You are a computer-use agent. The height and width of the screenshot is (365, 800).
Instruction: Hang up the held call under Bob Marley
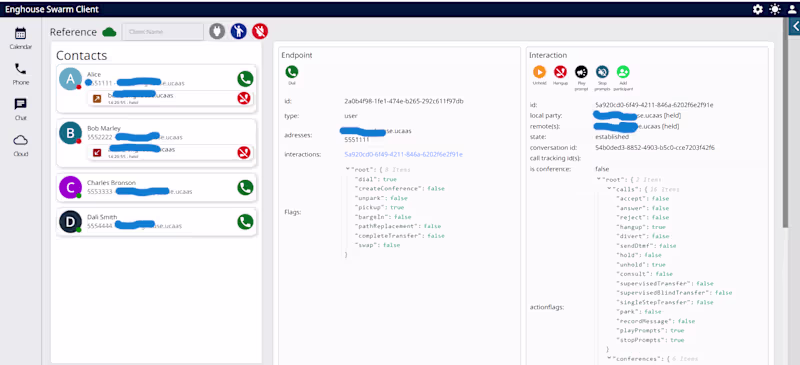244,152
